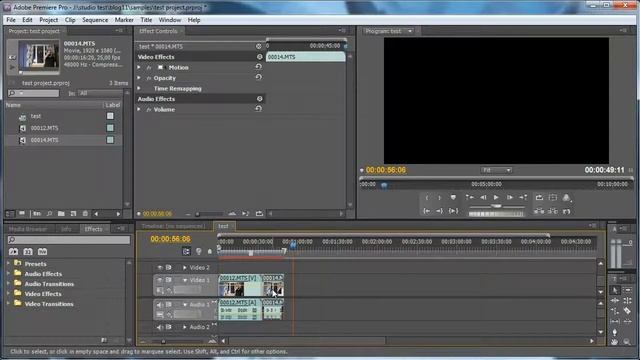Play In to Out button
This screenshot has width=640, height=360.
(x=453, y=211)
